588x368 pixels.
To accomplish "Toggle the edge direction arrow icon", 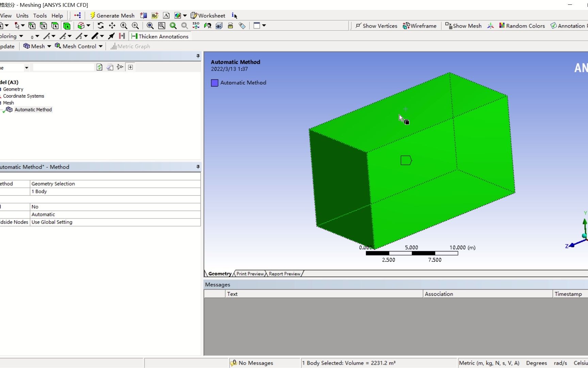I will coord(111,36).
